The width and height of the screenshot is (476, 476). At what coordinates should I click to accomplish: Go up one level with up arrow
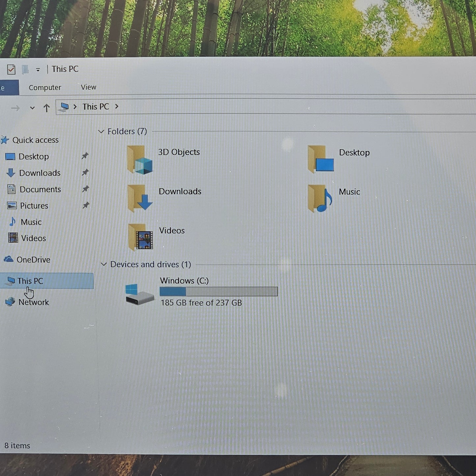click(x=46, y=108)
